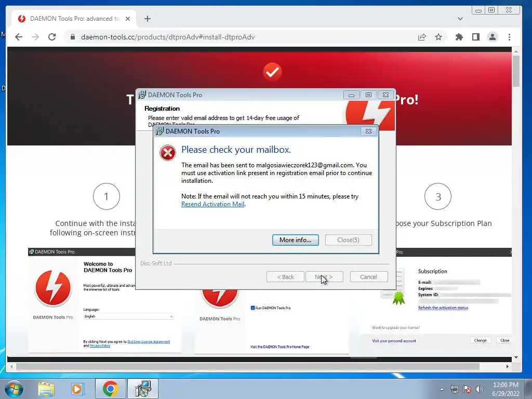The height and width of the screenshot is (399, 532).
Task: Click the Chrome back arrow
Action: point(19,37)
